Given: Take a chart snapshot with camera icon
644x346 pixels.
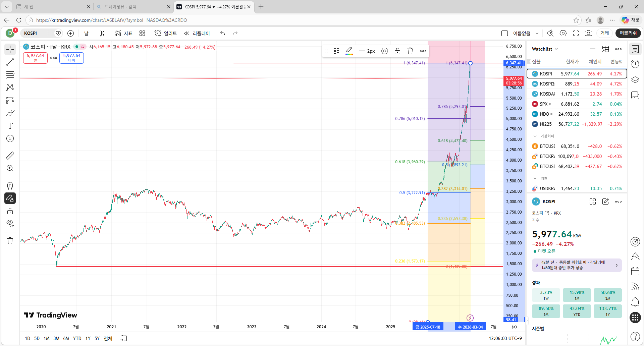Looking at the screenshot, I should click(588, 33).
